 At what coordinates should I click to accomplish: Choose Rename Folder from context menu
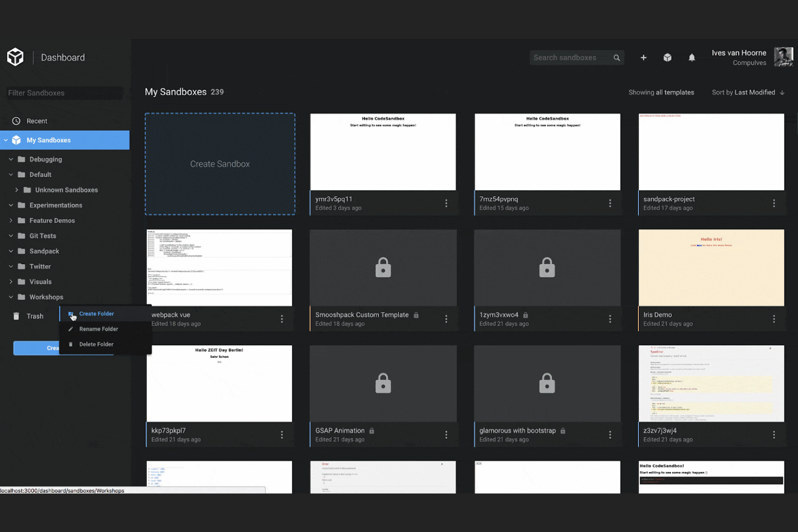tap(105, 329)
